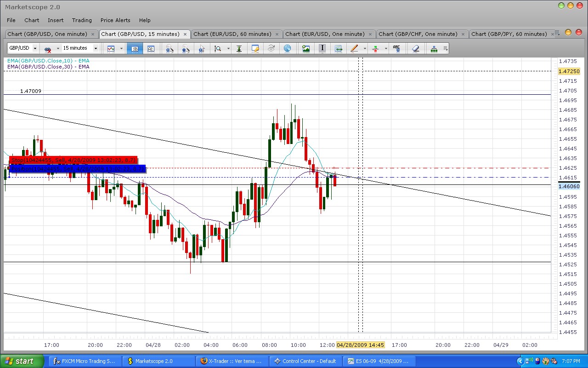Open the 15 minutes timeframe dropdown
Image resolution: width=588 pixels, height=368 pixels.
(96, 48)
